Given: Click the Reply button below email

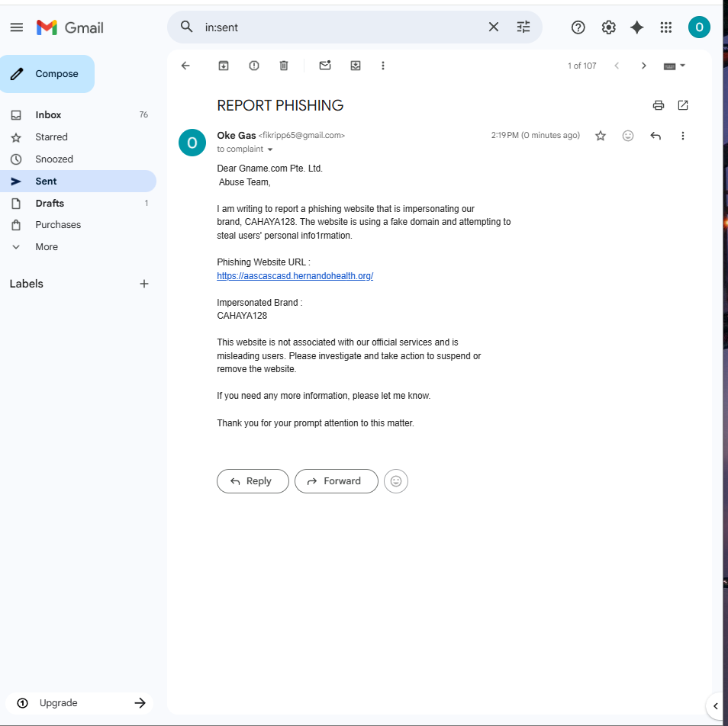Looking at the screenshot, I should point(253,481).
